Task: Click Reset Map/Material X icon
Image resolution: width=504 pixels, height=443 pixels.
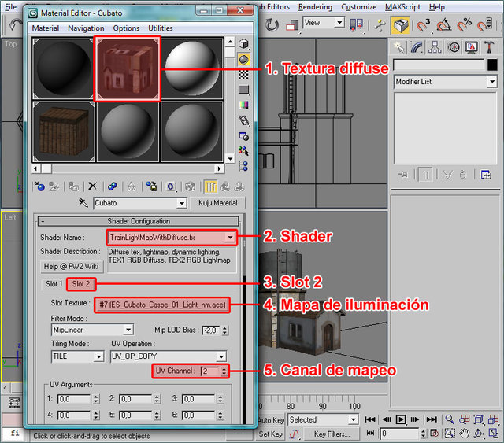Action: click(x=92, y=186)
